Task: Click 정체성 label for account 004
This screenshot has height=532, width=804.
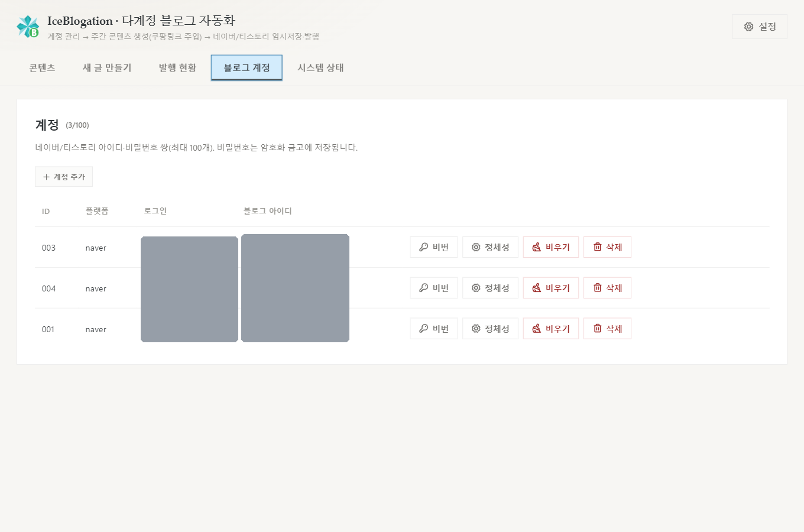Action: (x=497, y=288)
